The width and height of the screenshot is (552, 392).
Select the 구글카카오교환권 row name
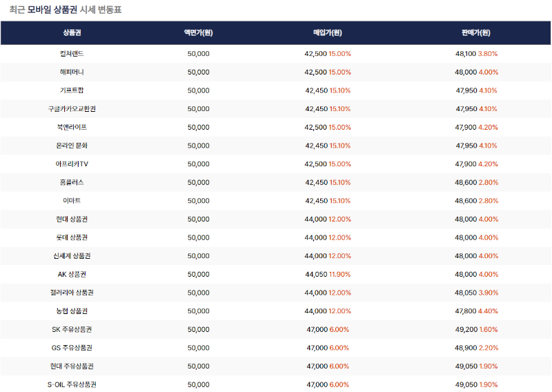[72, 109]
